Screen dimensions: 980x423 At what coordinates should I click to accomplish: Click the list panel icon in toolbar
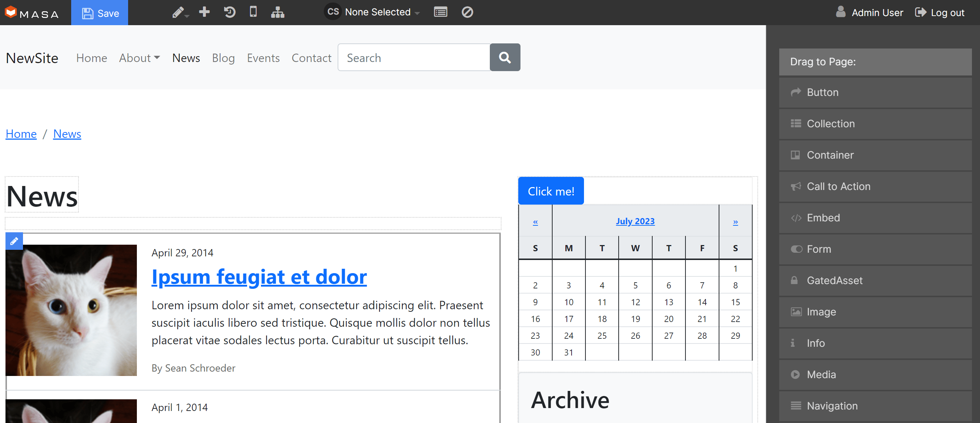(x=440, y=12)
